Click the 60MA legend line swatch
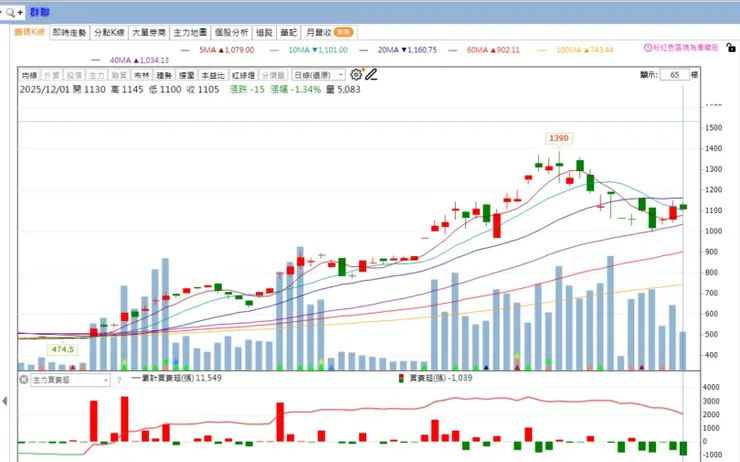Screen dimensions: 740x462 [x=453, y=50]
